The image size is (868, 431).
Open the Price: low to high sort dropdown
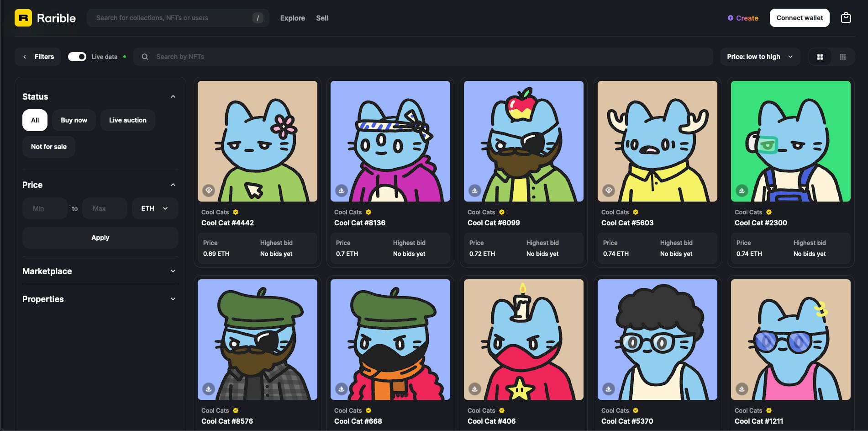pos(760,57)
